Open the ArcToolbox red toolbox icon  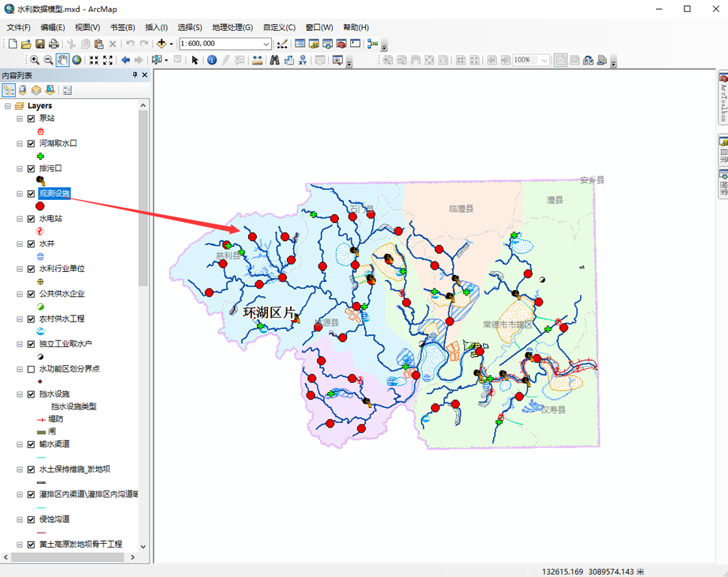pos(342,44)
